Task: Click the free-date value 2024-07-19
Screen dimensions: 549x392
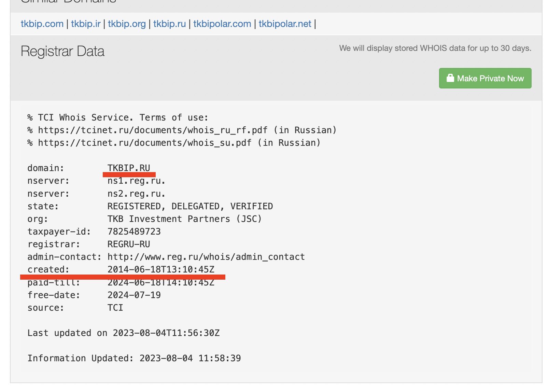Action: click(134, 295)
